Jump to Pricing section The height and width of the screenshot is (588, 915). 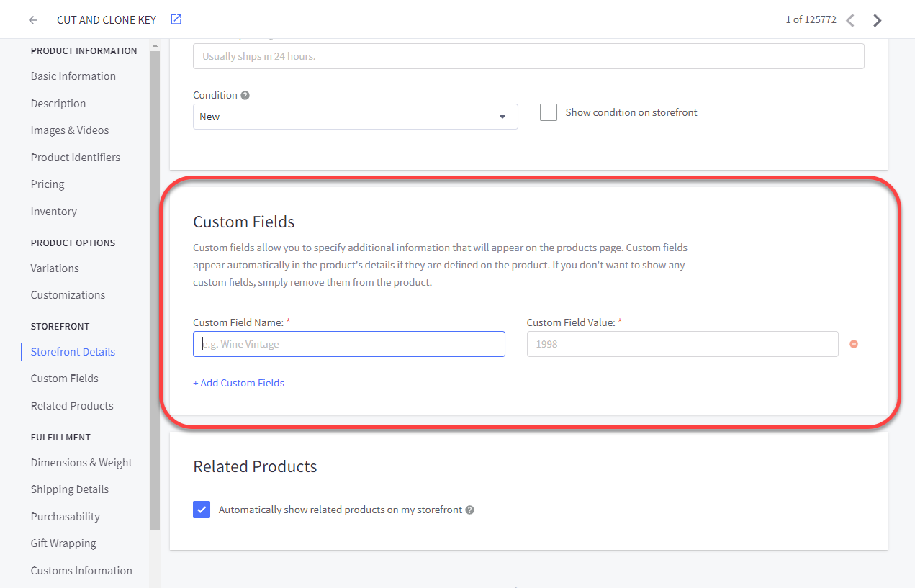[x=48, y=184]
